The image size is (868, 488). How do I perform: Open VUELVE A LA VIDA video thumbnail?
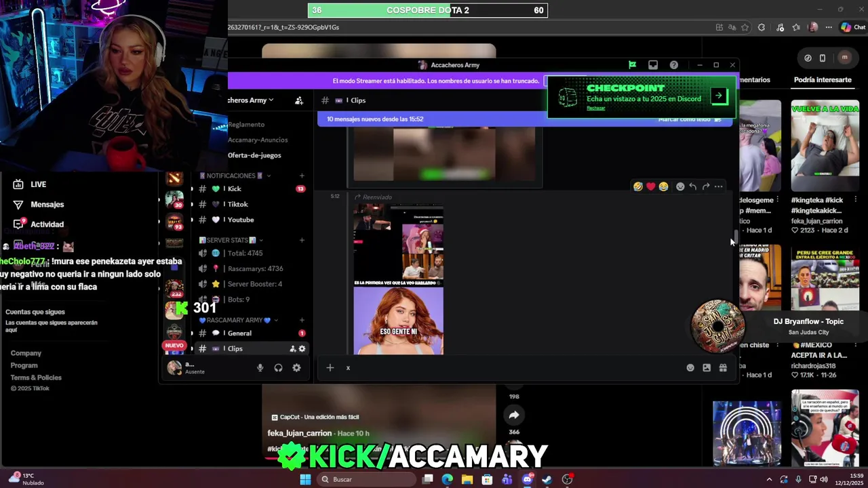coord(825,146)
